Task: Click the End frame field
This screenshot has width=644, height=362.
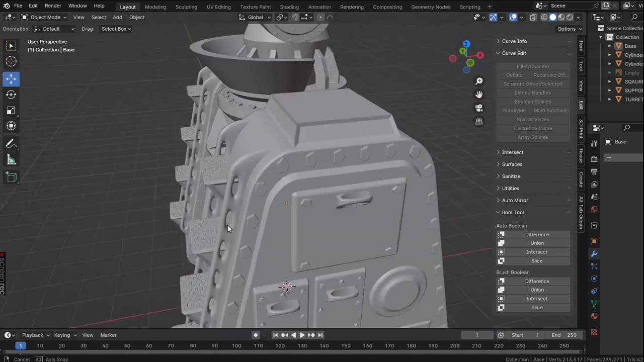Action: point(563,335)
